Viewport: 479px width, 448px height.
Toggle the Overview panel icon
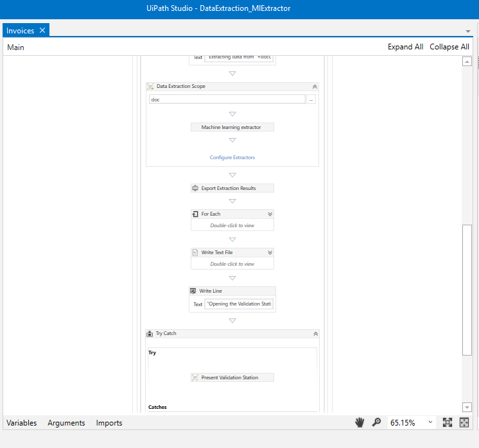464,423
